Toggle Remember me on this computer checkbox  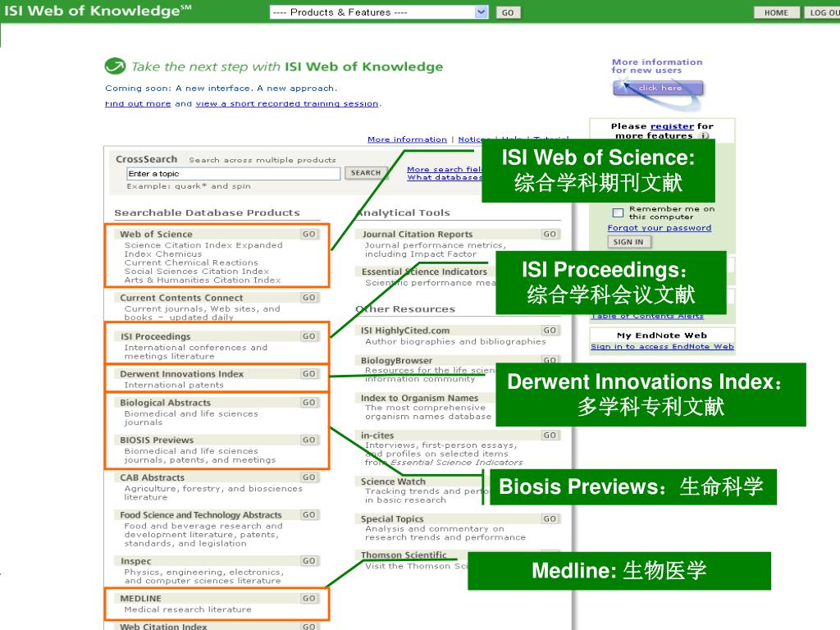618,212
